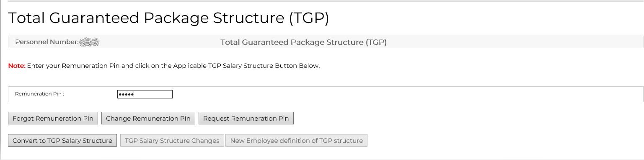The height and width of the screenshot is (160, 644).
Task: Focus the Remuneration Pin password field
Action: click(x=145, y=94)
